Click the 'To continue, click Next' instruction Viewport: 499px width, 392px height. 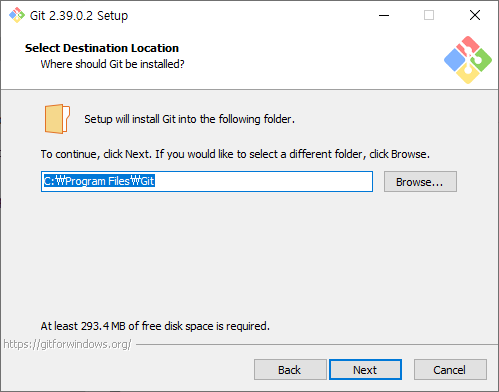point(235,154)
